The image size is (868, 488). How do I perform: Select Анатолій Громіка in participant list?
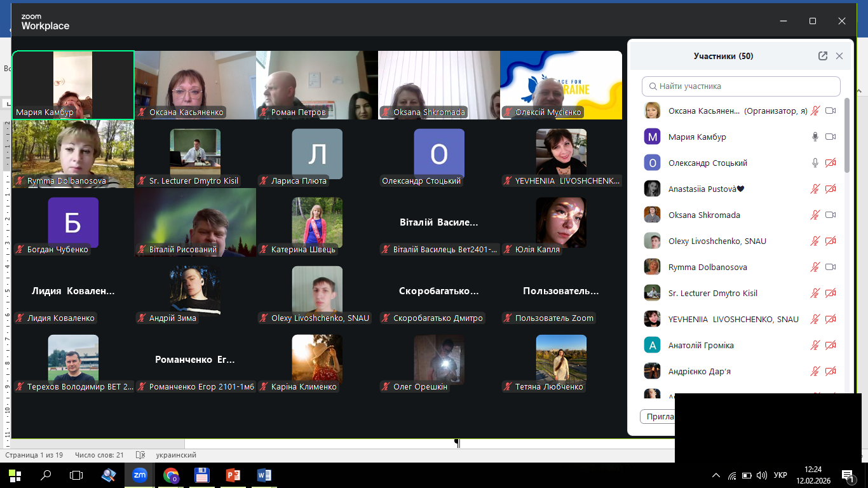pos(701,345)
